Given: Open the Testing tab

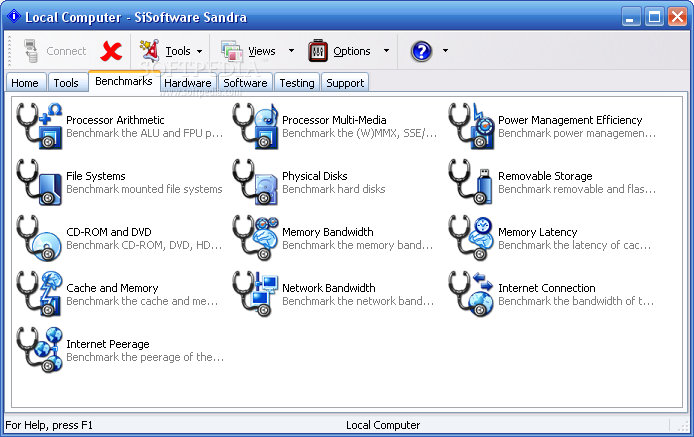Looking at the screenshot, I should (297, 83).
